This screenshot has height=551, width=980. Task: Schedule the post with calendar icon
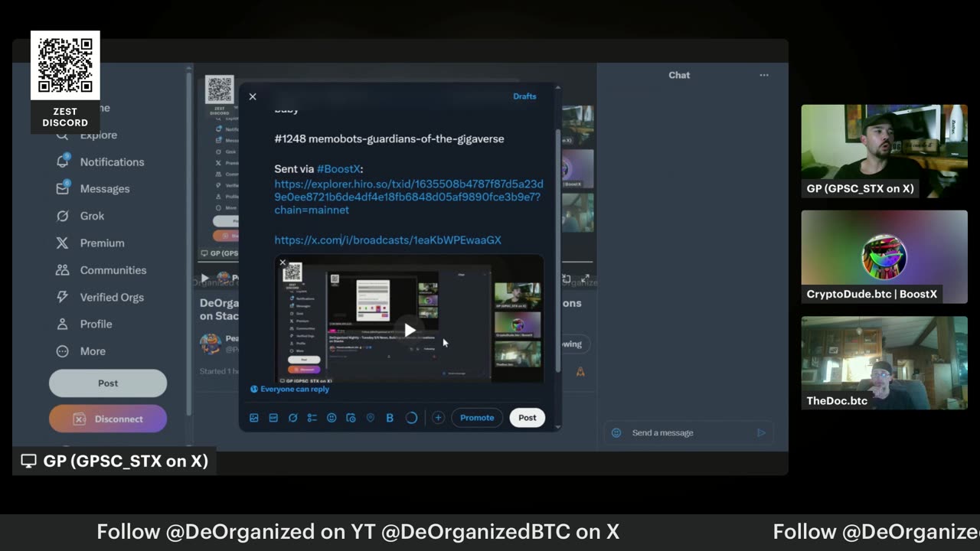pyautogui.click(x=351, y=418)
